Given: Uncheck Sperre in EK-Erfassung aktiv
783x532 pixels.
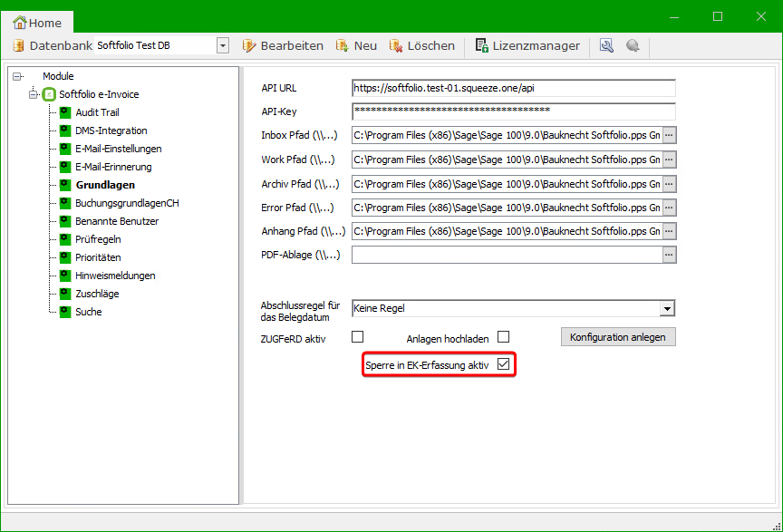Looking at the screenshot, I should (x=504, y=364).
